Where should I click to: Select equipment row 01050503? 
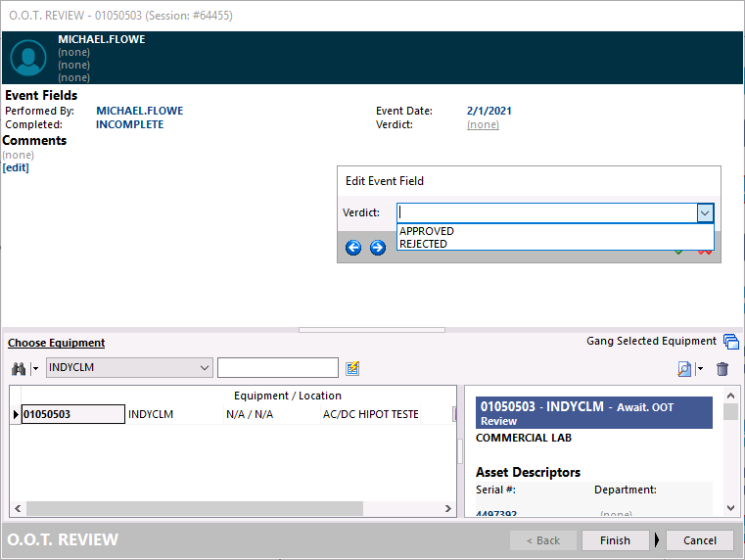pos(72,414)
